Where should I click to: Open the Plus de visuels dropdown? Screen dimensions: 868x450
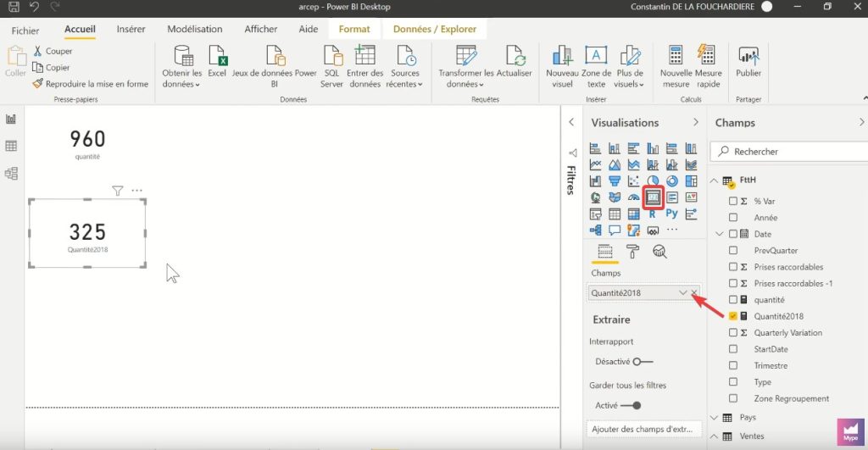click(x=630, y=68)
